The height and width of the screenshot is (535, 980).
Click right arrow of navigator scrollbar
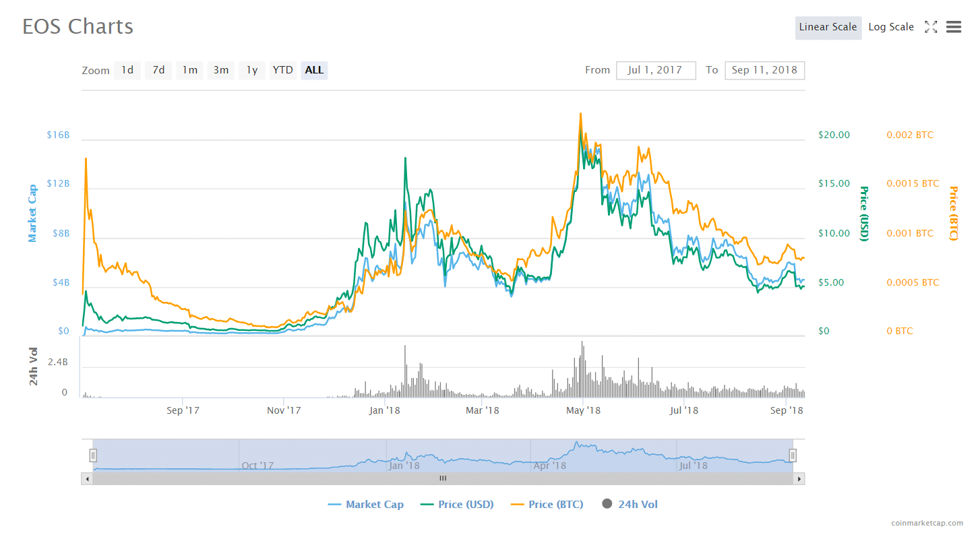[799, 479]
